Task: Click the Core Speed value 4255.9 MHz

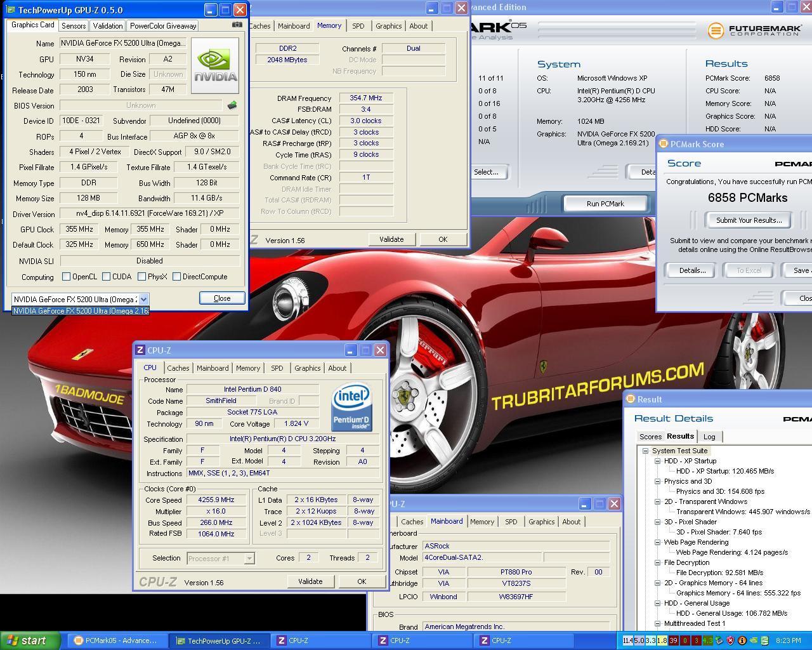Action: pyautogui.click(x=216, y=500)
